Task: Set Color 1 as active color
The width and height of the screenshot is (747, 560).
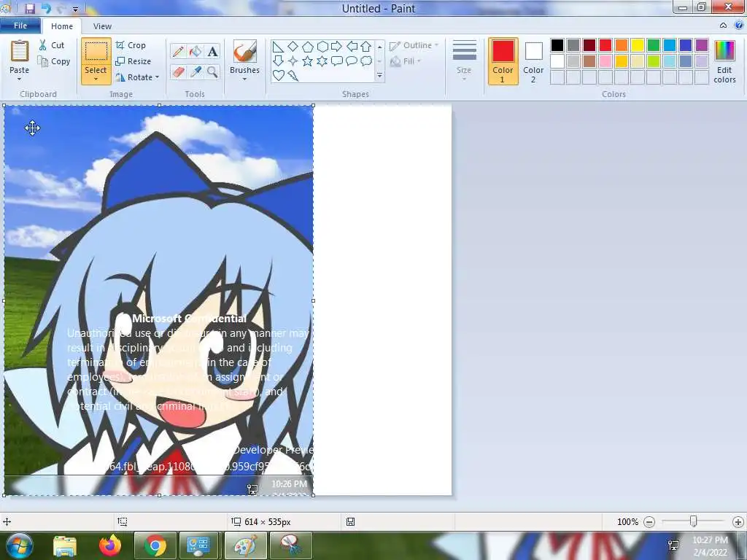Action: [503, 61]
